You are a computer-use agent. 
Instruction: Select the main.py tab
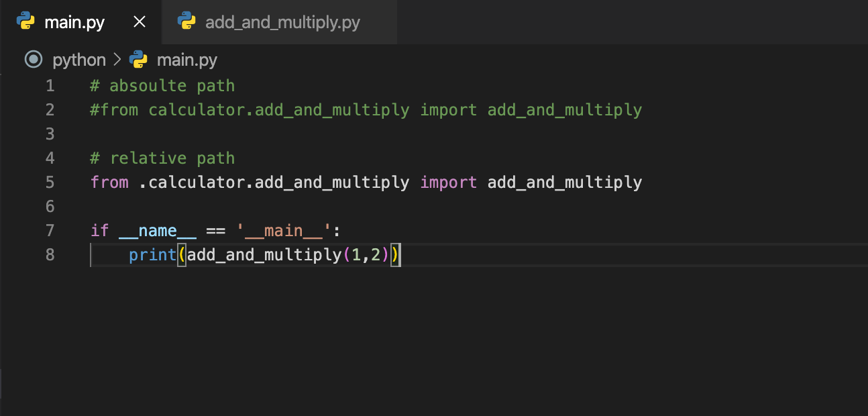[74, 21]
